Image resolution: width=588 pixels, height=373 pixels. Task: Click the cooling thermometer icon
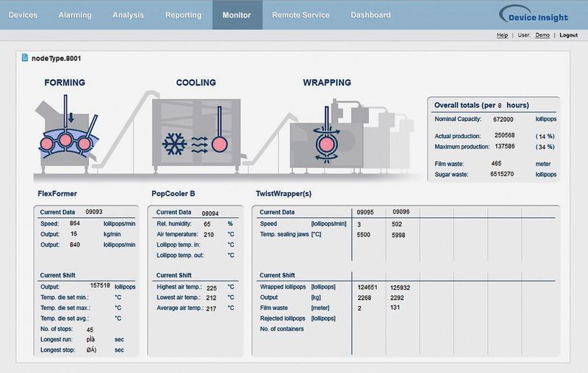[x=219, y=129]
